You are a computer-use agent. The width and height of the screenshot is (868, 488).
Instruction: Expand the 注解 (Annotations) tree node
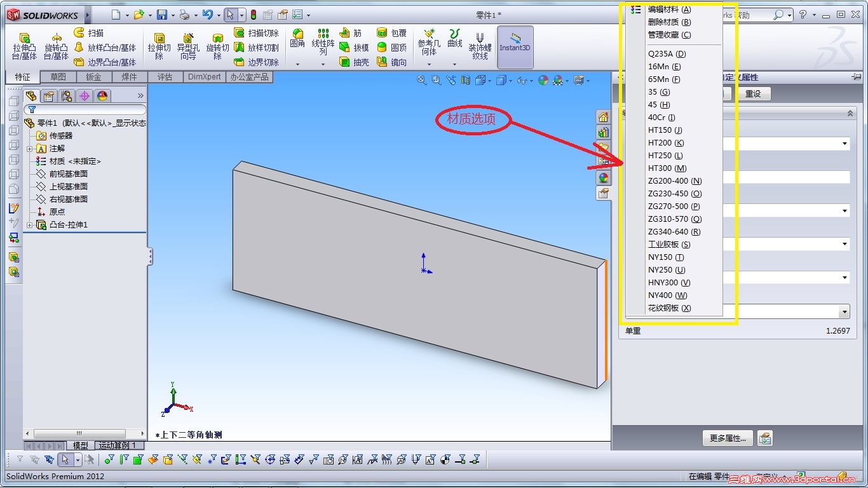[30, 149]
